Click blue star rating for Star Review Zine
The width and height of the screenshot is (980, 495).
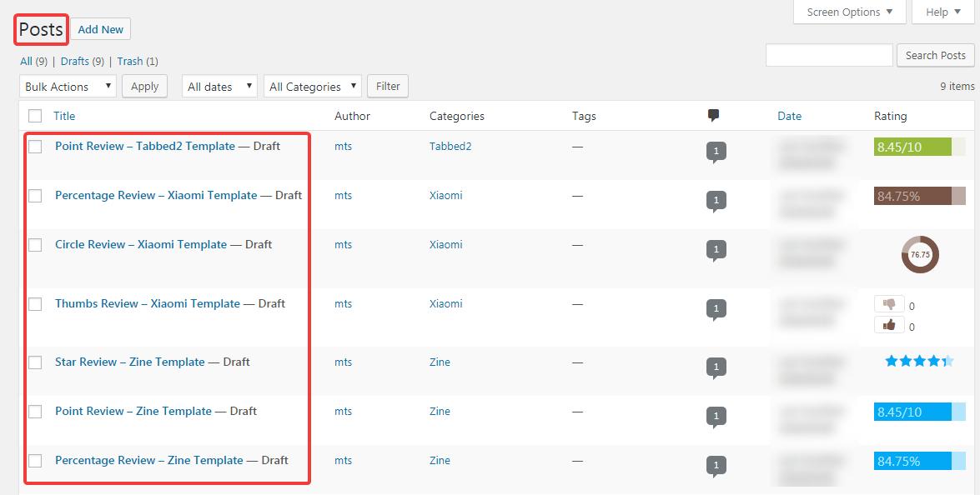click(919, 362)
